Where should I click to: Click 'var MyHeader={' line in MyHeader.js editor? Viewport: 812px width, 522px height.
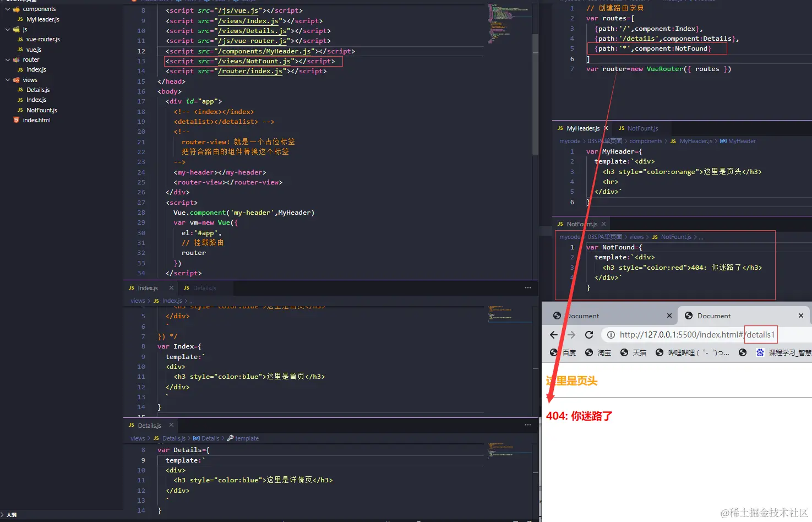click(x=614, y=151)
